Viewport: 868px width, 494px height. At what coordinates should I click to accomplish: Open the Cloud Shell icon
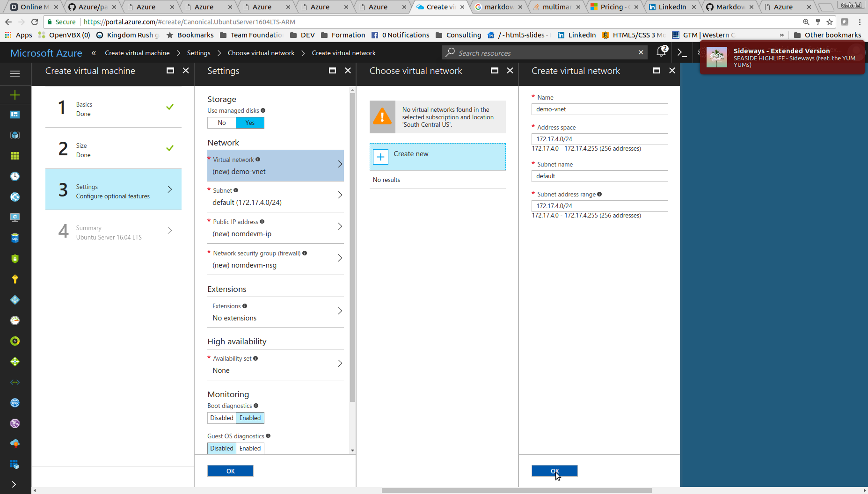(682, 53)
